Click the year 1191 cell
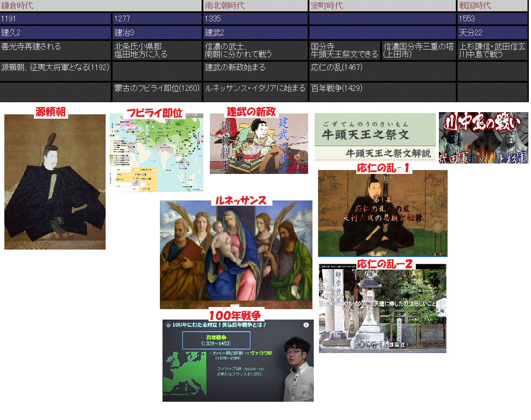Screen dimensions: 531x420 tap(56, 19)
